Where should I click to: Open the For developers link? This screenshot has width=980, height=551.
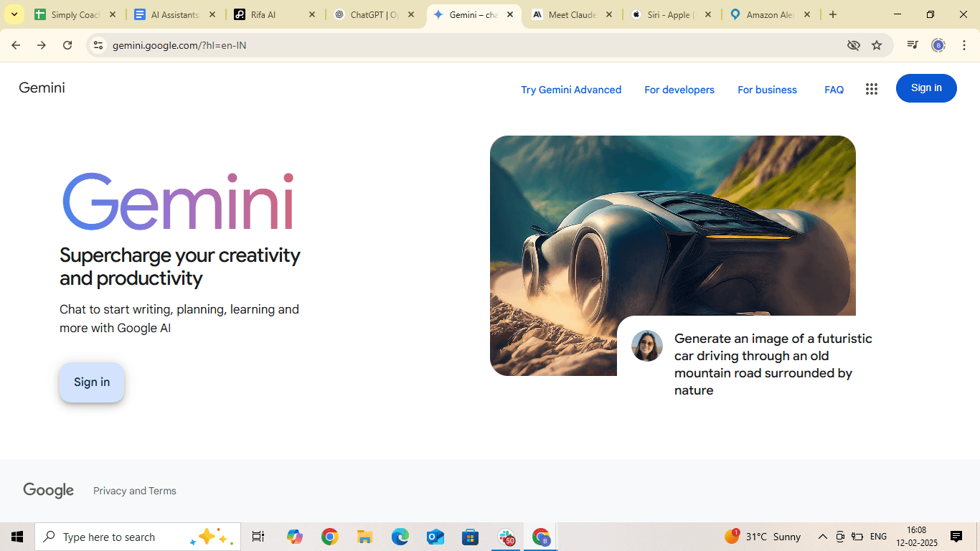(679, 90)
